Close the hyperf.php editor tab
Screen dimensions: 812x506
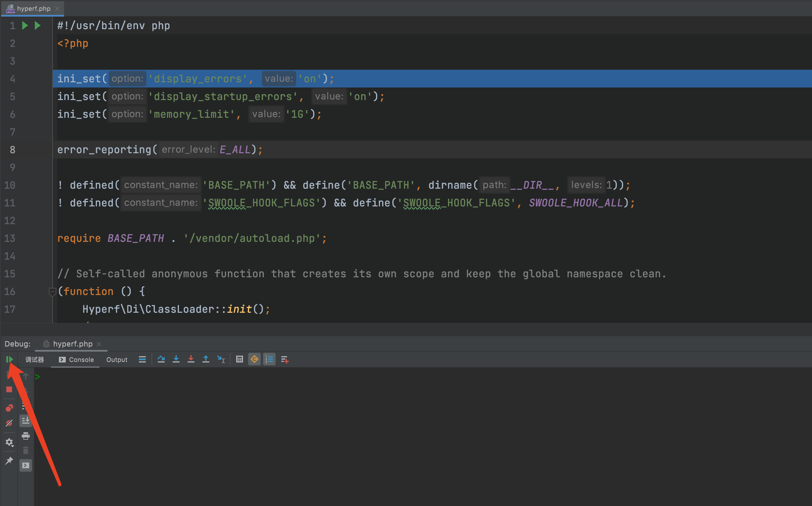pos(57,8)
